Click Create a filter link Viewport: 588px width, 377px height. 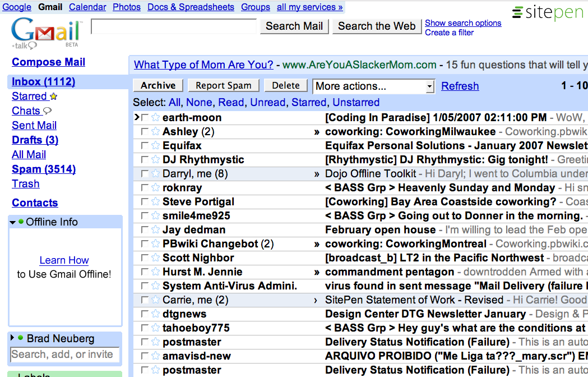pos(449,33)
